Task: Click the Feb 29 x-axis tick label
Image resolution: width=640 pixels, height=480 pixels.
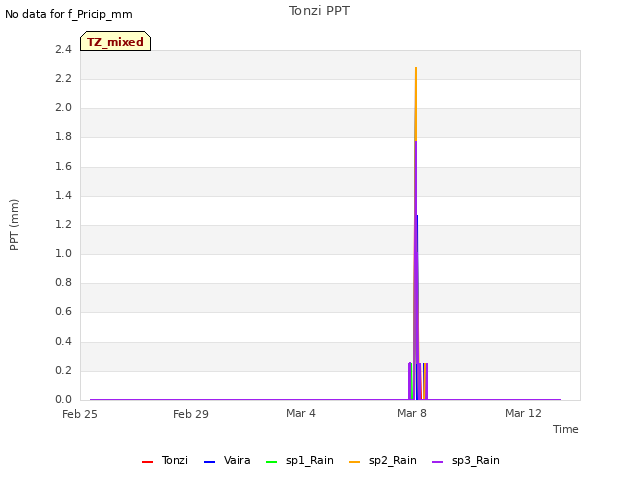Action: tap(191, 414)
